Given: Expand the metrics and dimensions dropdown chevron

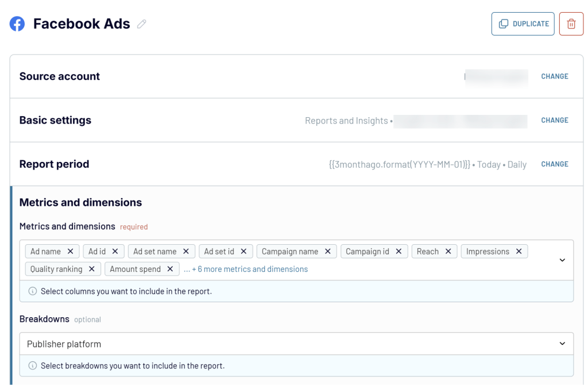Looking at the screenshot, I should tap(562, 260).
